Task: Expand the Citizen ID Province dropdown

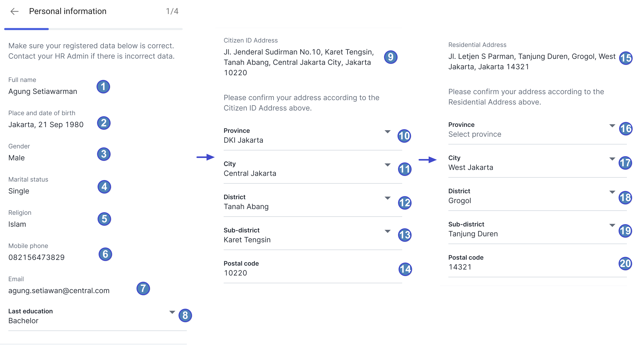Action: click(x=387, y=132)
